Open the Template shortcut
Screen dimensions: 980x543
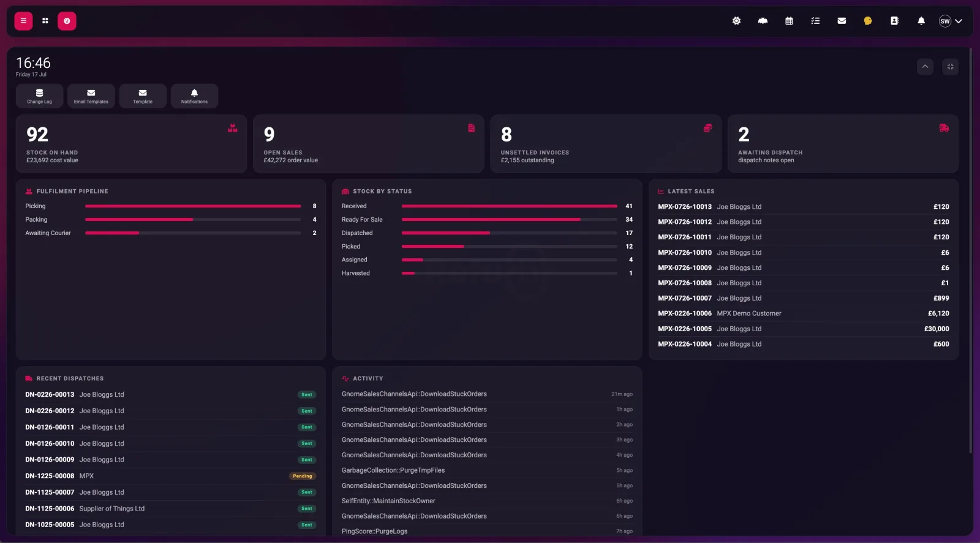point(143,96)
